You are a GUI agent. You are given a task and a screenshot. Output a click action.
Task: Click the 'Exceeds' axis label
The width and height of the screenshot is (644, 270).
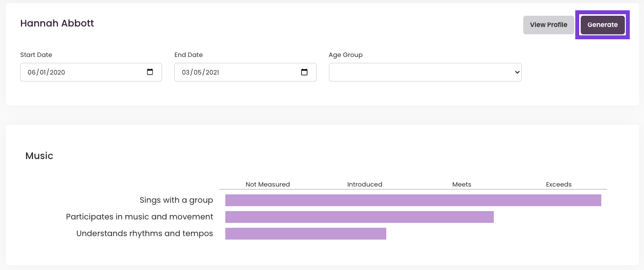tap(559, 185)
